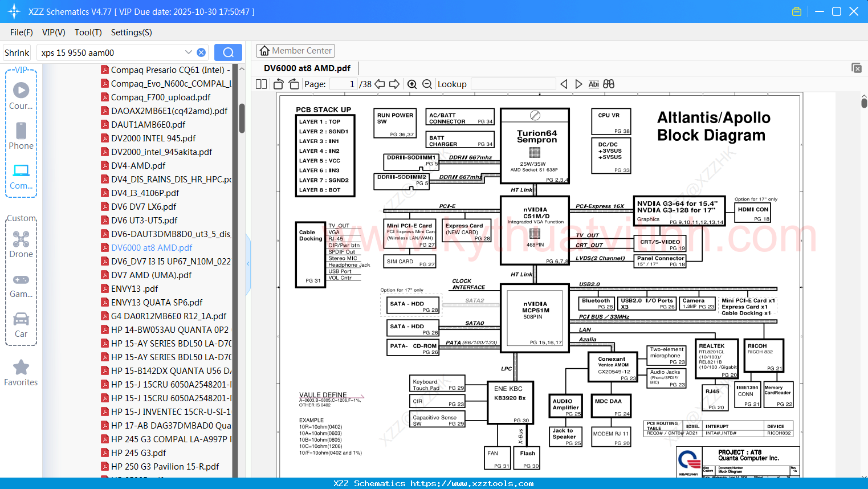The image size is (868, 489).
Task: Open HP 17-AB DAG37DMBAD0 Quanta file
Action: pos(166,426)
